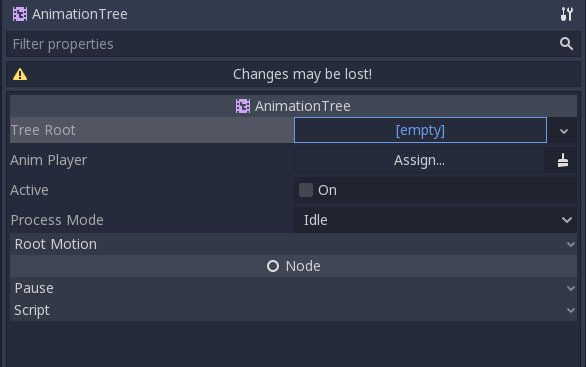Click the search magnifier icon

point(567,44)
